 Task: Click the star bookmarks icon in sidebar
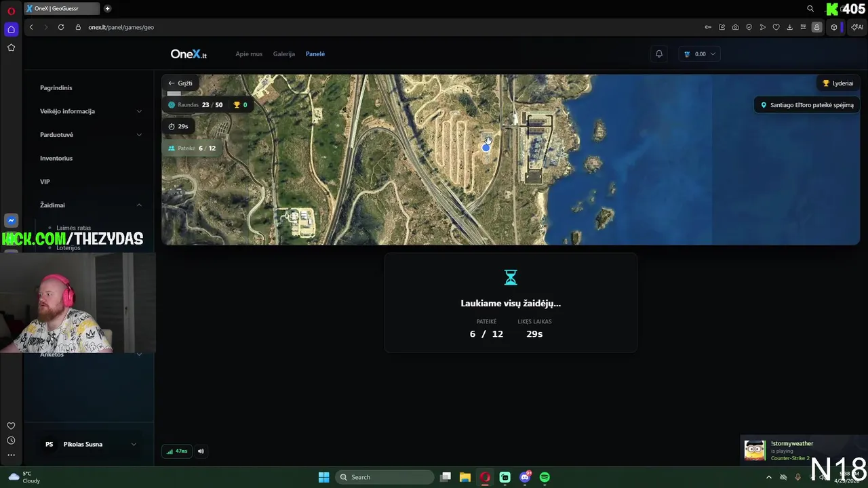11,47
